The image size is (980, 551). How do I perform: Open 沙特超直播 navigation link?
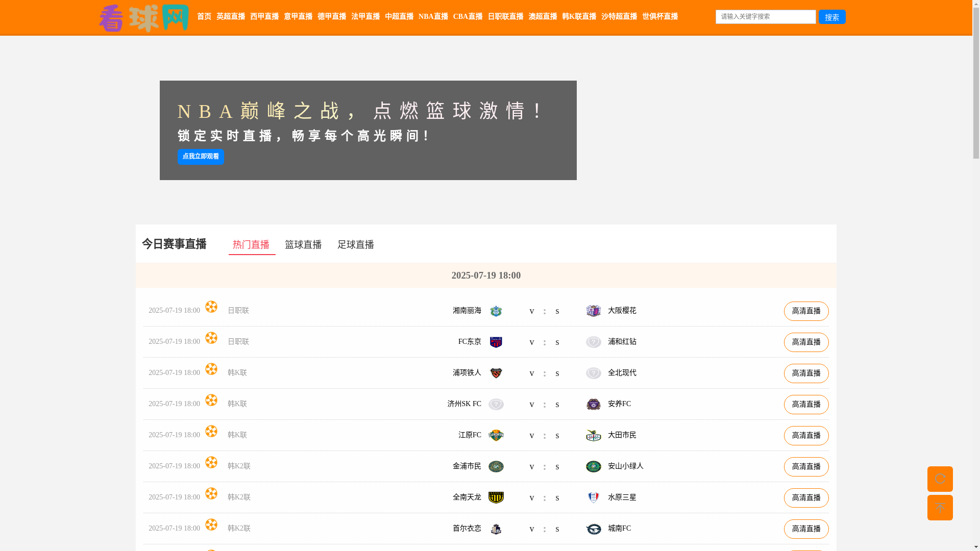[x=619, y=17]
